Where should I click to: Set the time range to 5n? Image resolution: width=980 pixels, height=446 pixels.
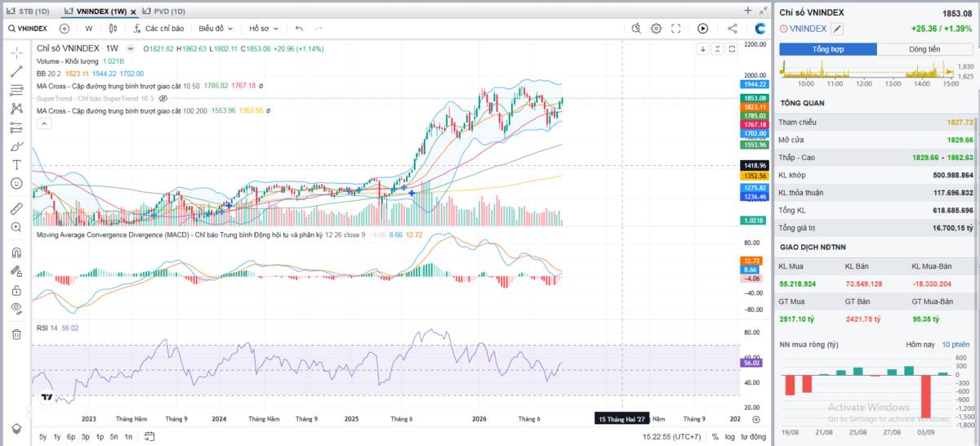pyautogui.click(x=114, y=436)
